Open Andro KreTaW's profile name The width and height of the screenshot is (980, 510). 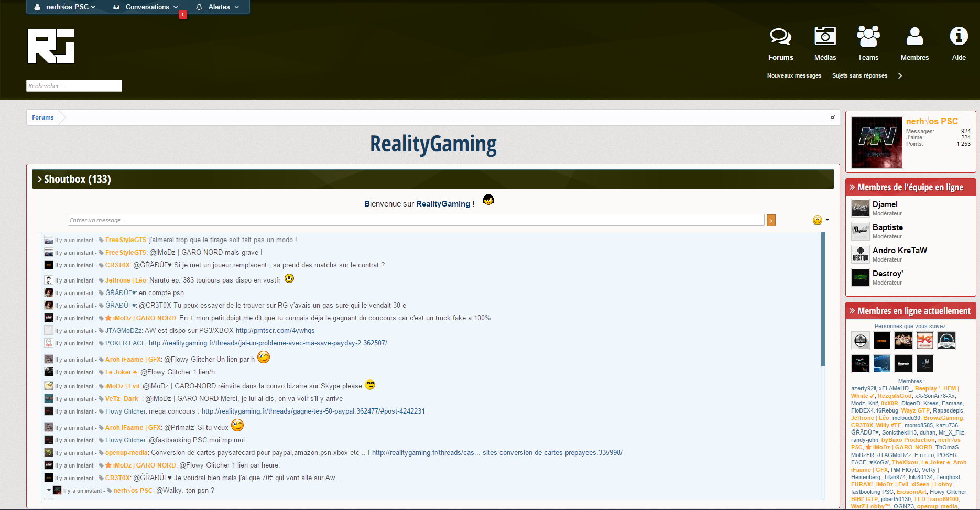900,251
